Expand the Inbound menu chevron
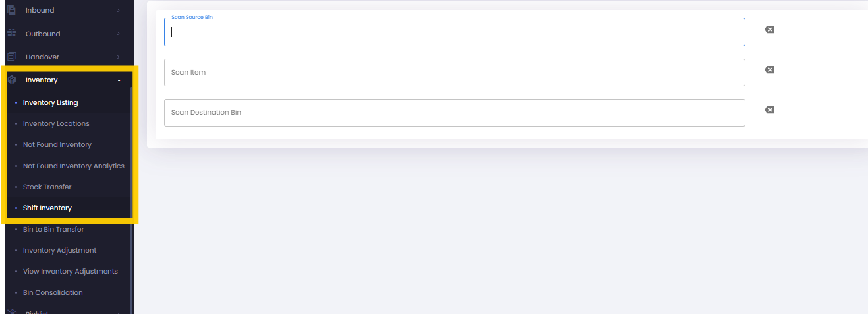The image size is (868, 314). [119, 10]
